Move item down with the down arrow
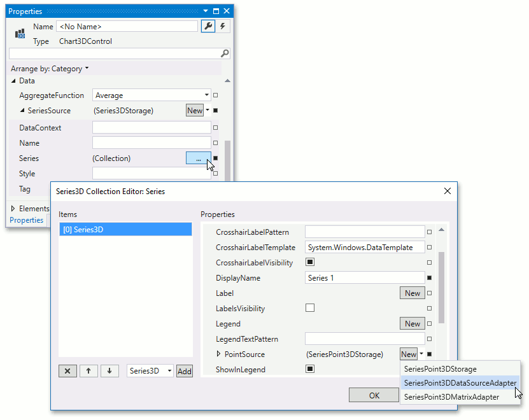529x420 pixels. [109, 371]
